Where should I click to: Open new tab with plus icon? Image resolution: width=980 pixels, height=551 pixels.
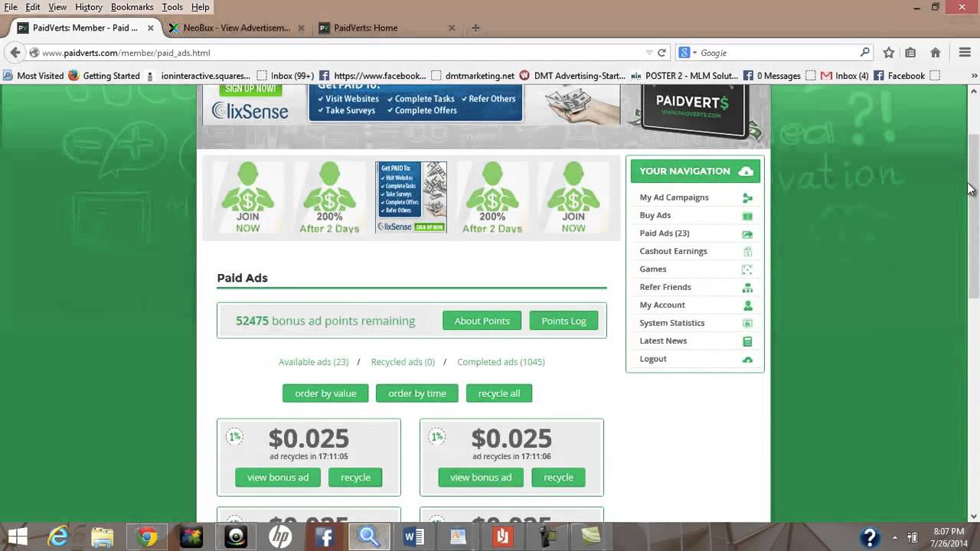(x=475, y=28)
